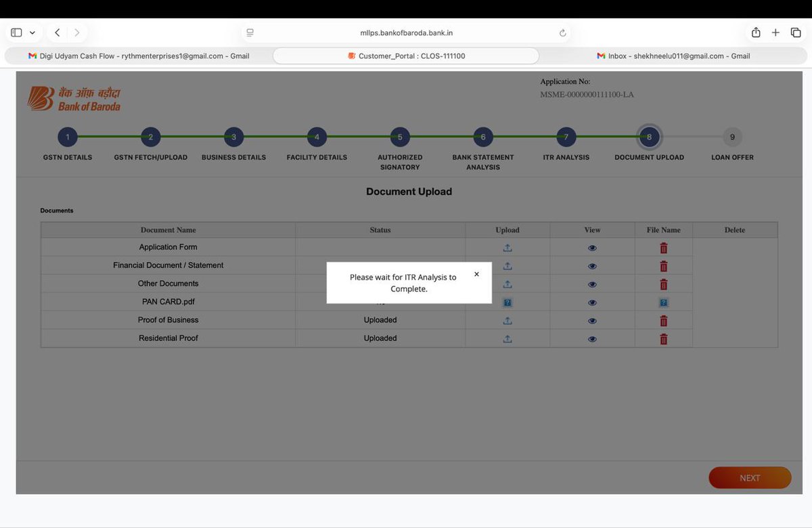Image resolution: width=812 pixels, height=528 pixels.
Task: View the Residential Proof document
Action: (x=592, y=339)
